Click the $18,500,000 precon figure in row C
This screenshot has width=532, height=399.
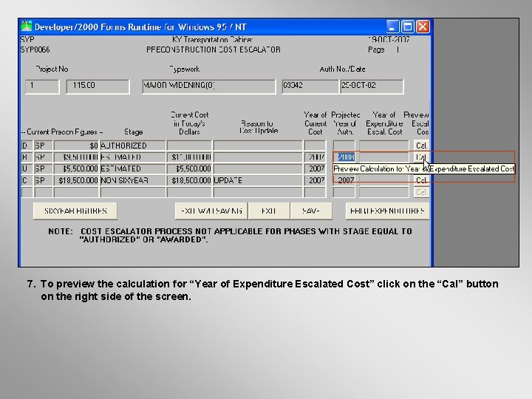pos(76,180)
